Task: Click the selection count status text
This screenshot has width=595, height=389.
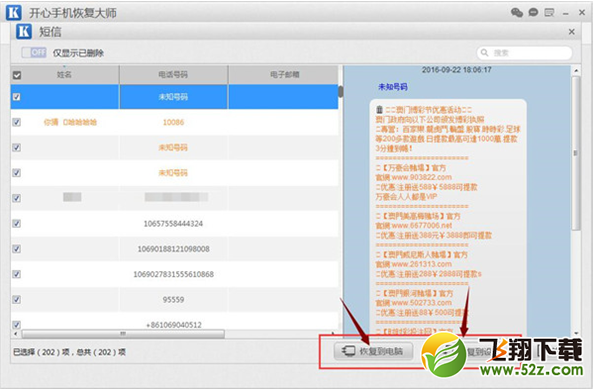Action: click(x=69, y=352)
